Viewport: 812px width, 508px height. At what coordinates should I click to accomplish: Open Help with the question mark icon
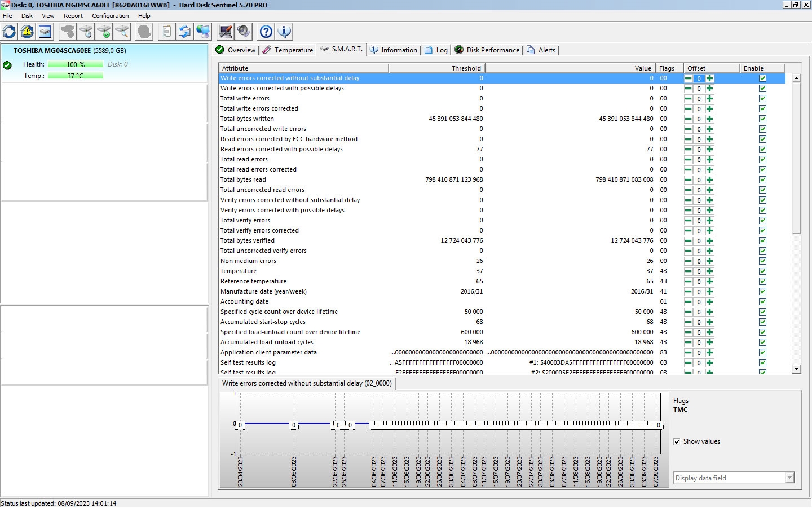coord(266,32)
